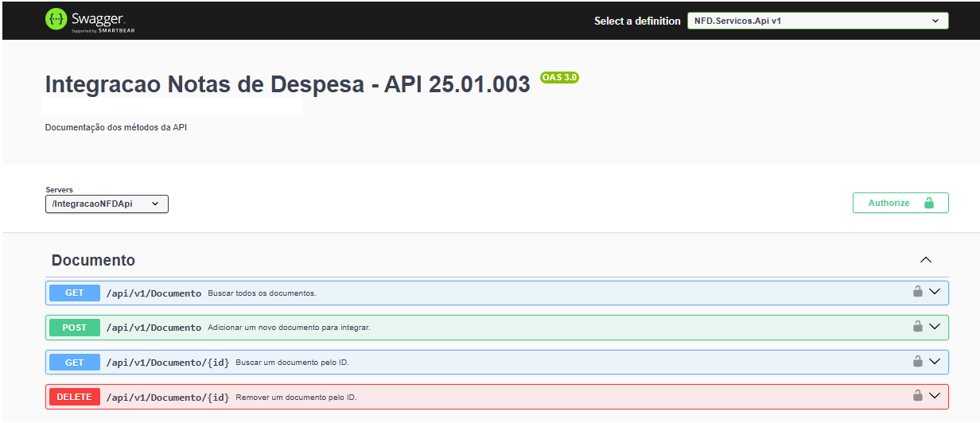Click the red DELETE method badge

75,397
